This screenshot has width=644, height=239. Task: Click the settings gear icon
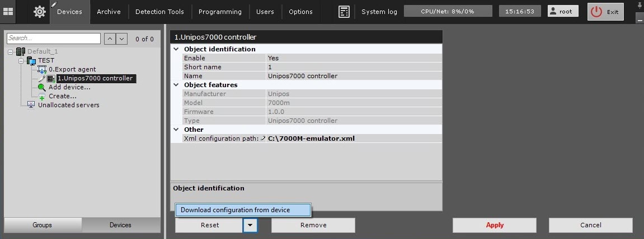click(x=39, y=12)
